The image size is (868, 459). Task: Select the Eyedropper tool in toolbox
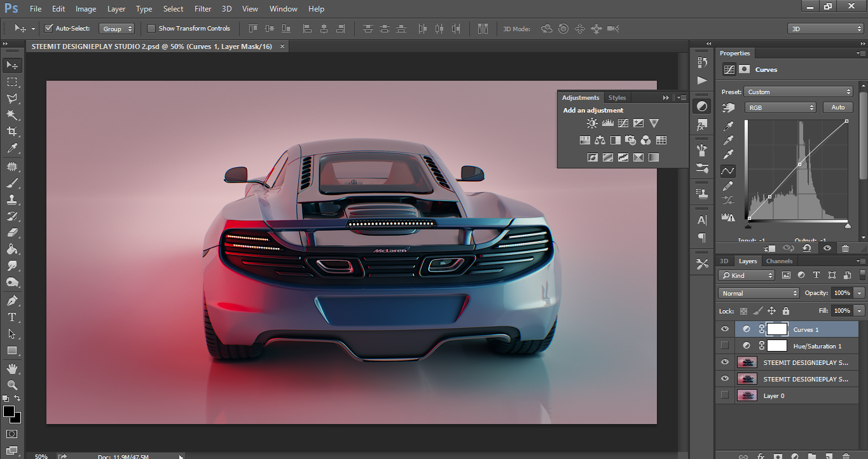coord(12,148)
